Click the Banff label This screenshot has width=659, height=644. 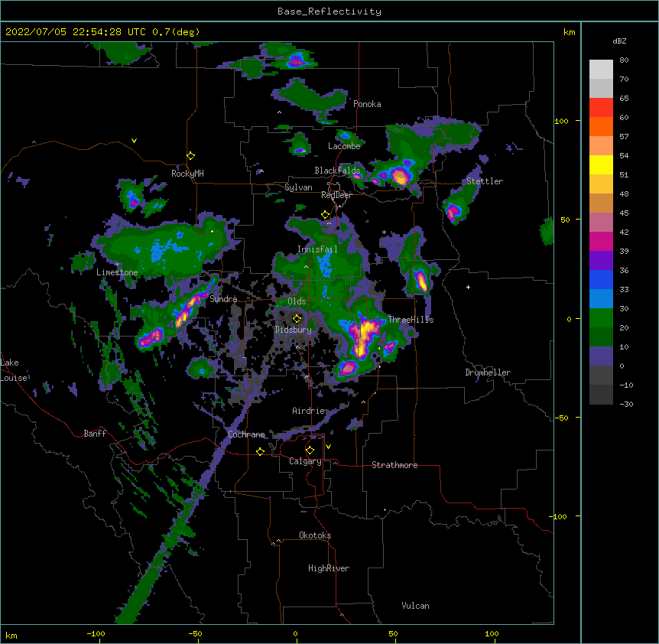95,434
